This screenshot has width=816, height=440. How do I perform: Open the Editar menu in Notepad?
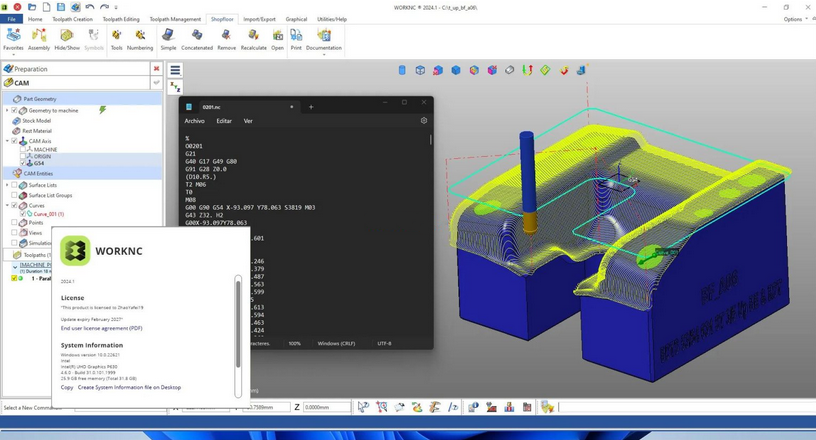[x=224, y=121]
